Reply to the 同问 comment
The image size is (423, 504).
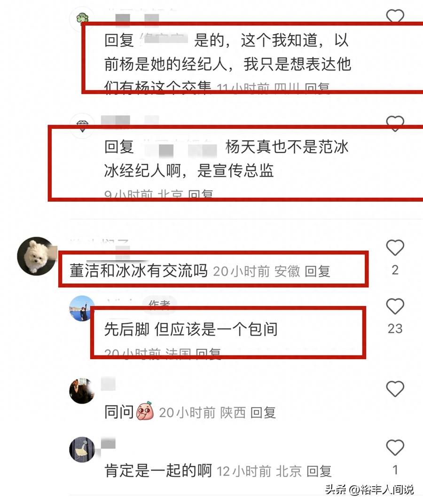[263, 412]
